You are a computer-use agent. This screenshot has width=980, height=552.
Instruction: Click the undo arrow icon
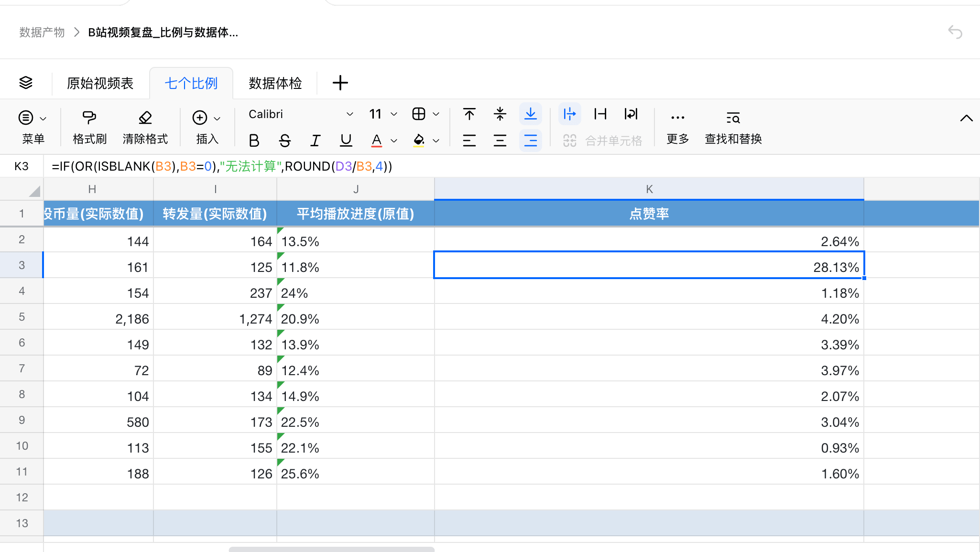[x=955, y=32]
